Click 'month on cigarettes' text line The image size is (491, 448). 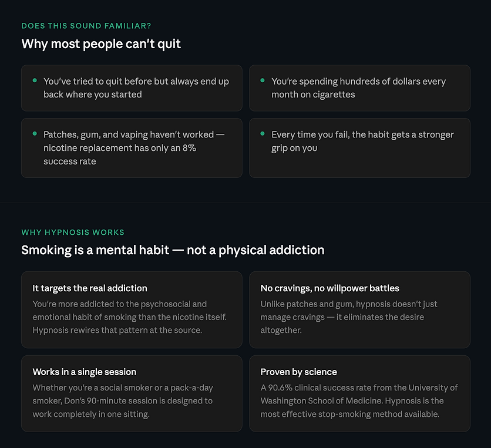(x=313, y=95)
